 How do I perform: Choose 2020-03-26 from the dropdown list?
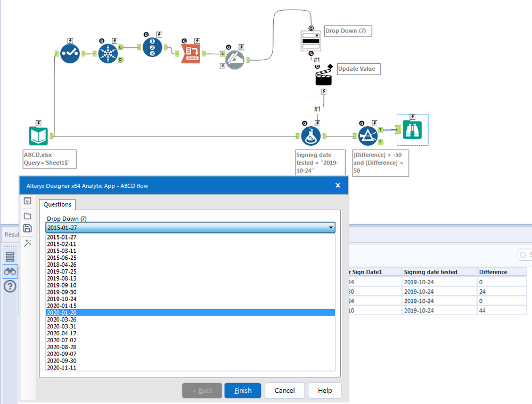coord(190,319)
